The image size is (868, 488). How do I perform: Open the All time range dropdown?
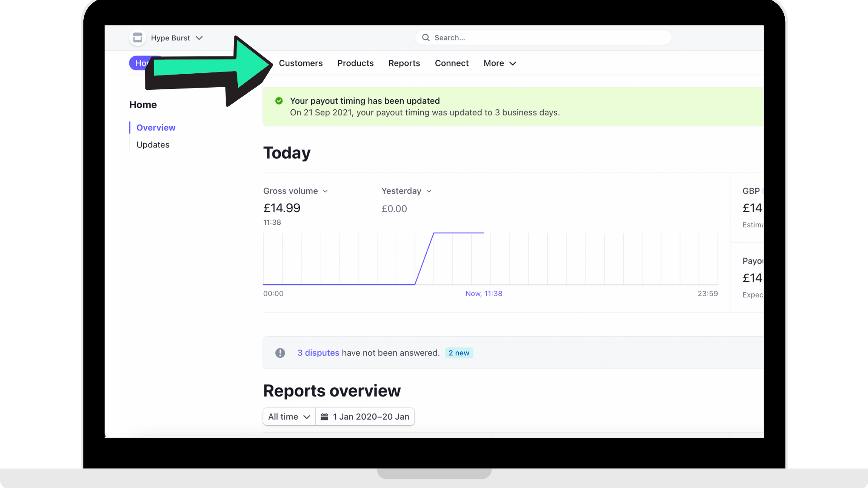pos(289,417)
